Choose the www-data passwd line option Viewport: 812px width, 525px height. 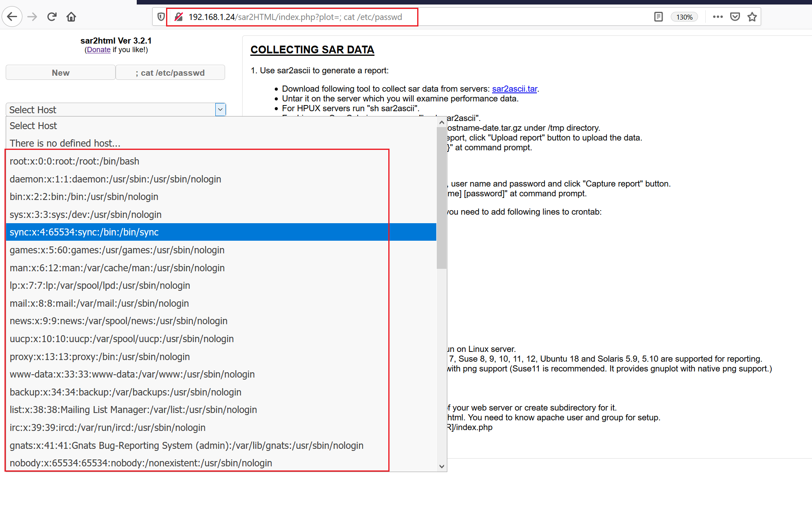(132, 374)
